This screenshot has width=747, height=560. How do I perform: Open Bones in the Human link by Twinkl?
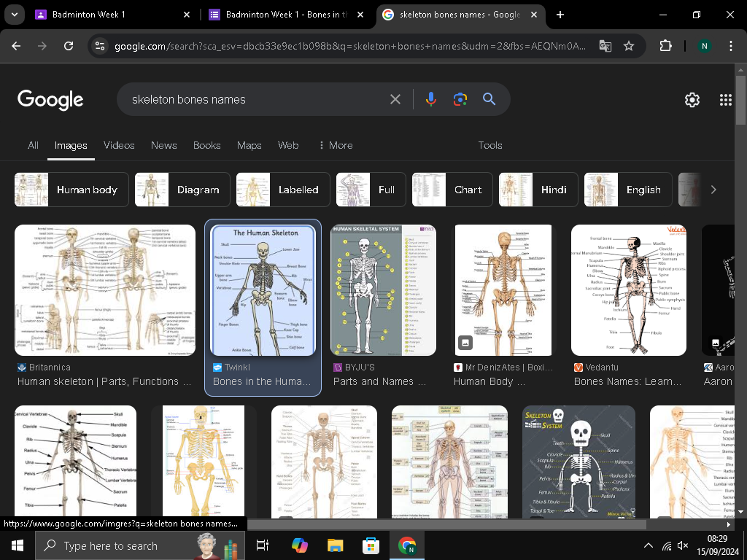262,381
